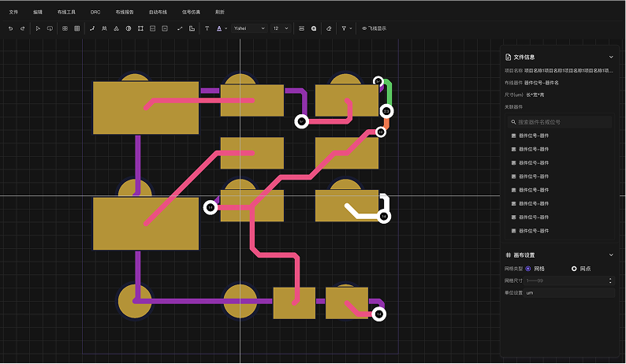Select the 网点 dot grid radio button
The image size is (626, 364).
click(x=574, y=269)
